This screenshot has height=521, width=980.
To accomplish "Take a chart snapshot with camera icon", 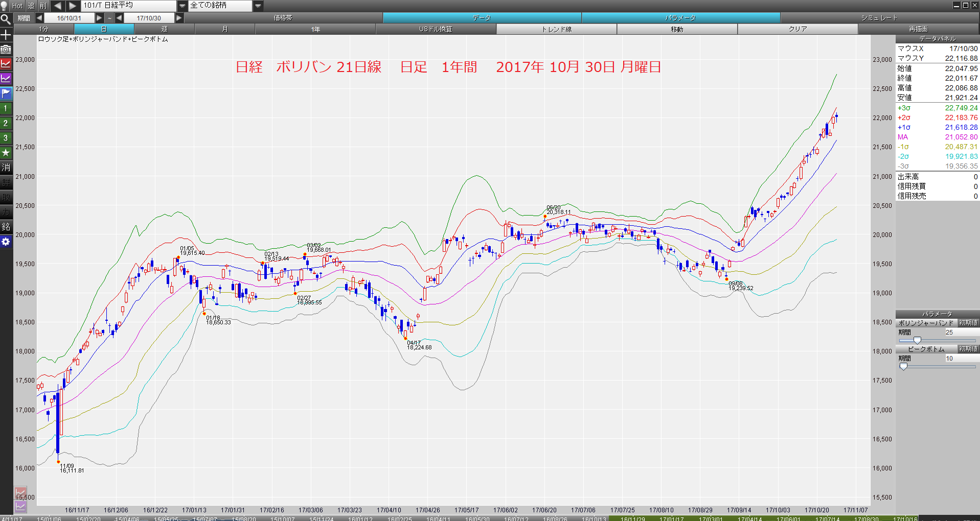I will coord(6,49).
